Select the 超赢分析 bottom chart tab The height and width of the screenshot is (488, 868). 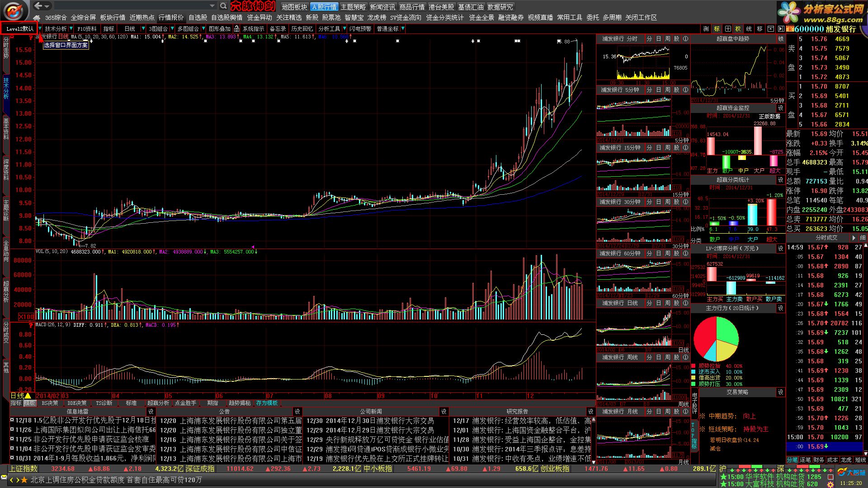click(158, 403)
